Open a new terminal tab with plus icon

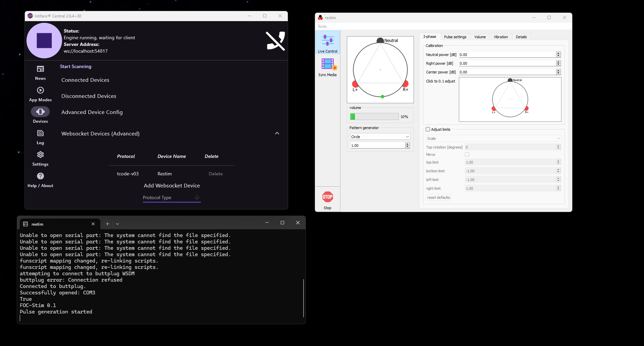click(107, 224)
